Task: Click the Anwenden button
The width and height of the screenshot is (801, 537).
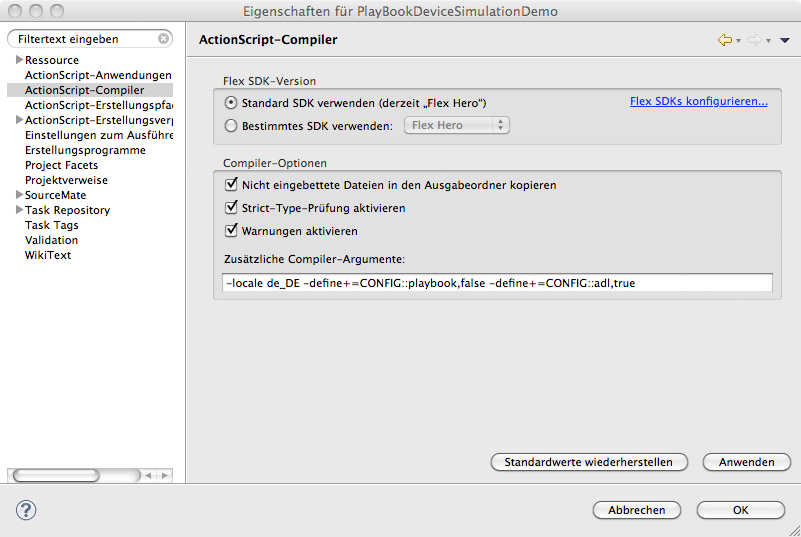Action: [746, 462]
